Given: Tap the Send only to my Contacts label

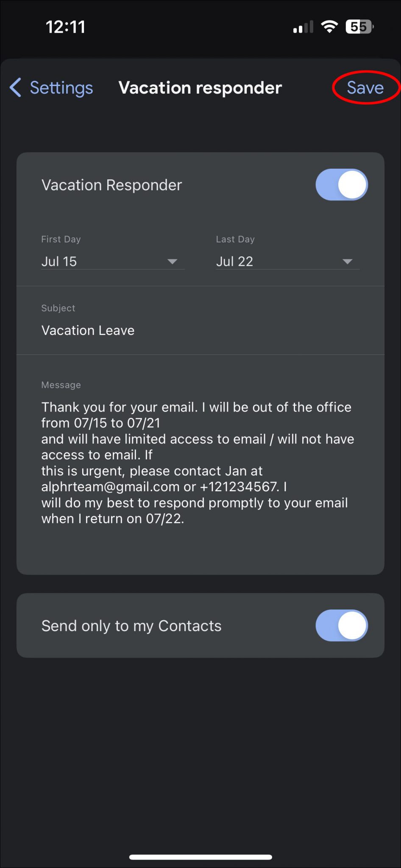Looking at the screenshot, I should point(131,626).
